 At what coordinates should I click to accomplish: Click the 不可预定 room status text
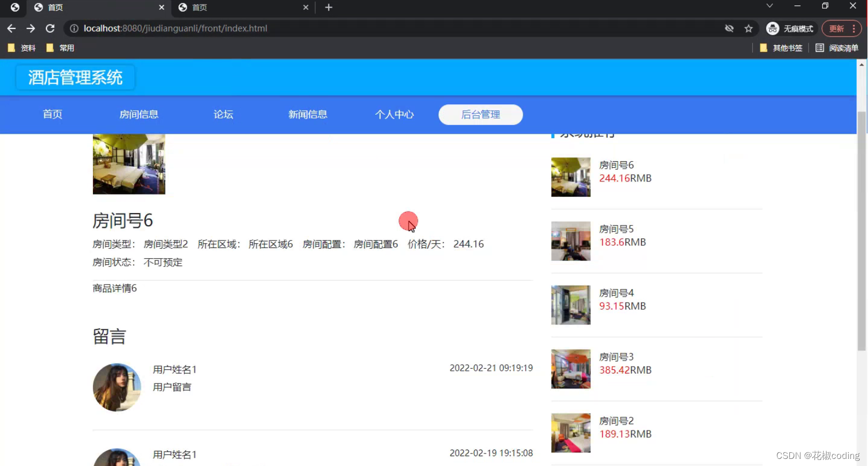click(163, 262)
